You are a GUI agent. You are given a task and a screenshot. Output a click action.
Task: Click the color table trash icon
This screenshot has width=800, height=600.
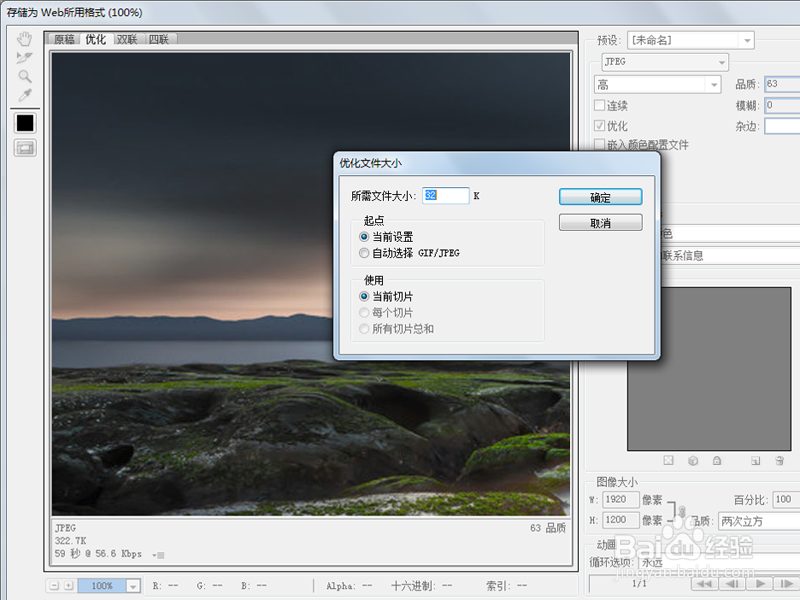780,461
